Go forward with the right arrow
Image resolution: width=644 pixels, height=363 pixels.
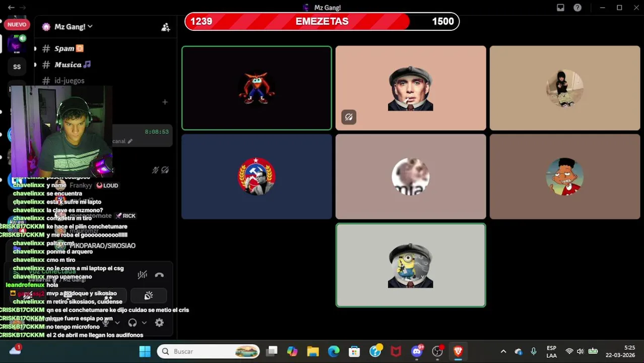[x=22, y=8]
